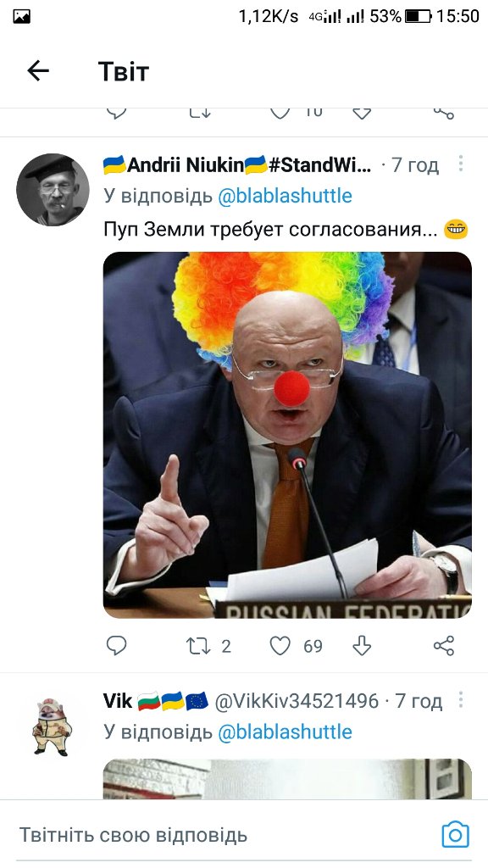The image size is (488, 868).
Task: Open the clown-wig meme image
Action: coord(287,435)
